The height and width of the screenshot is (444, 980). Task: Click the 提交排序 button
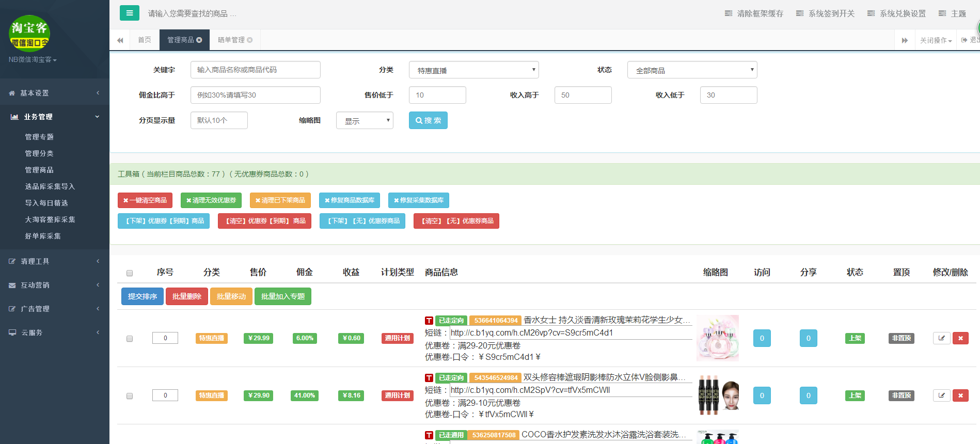[143, 296]
